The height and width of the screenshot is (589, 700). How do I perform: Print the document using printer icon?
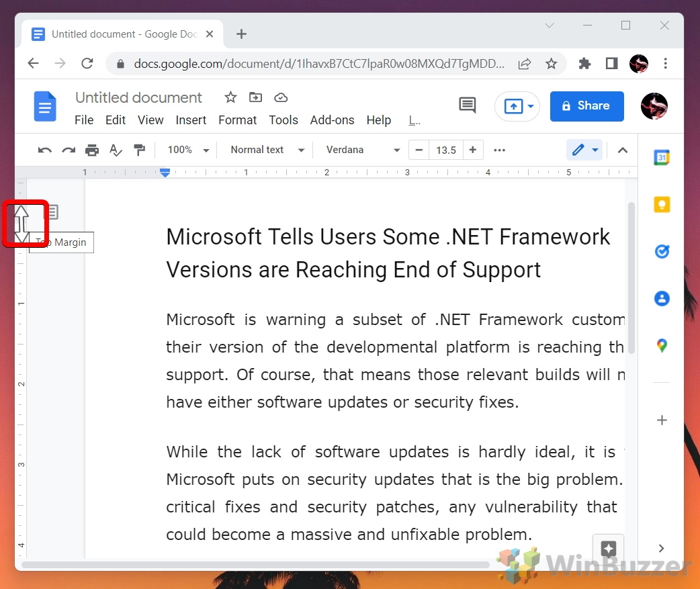point(92,150)
